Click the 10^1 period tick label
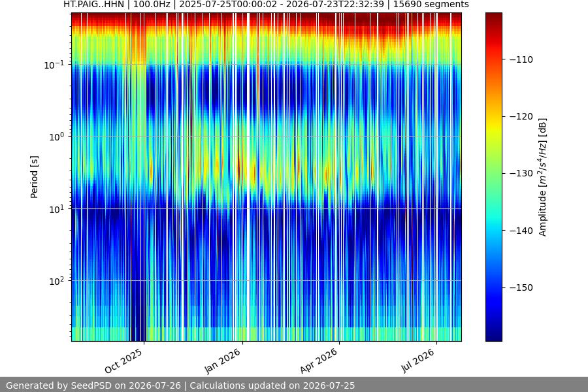This screenshot has width=588, height=392. [57, 209]
